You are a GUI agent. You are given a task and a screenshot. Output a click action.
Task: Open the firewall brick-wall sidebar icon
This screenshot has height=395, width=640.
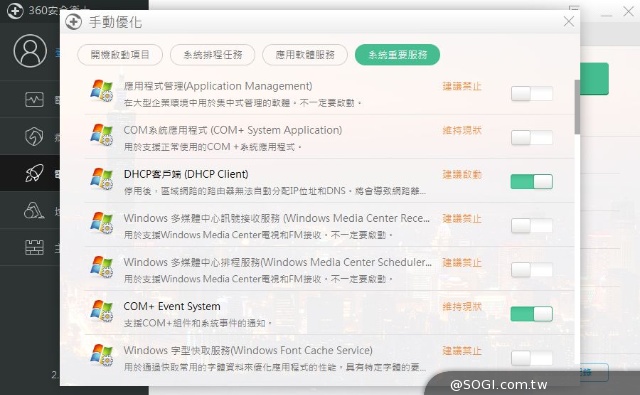point(34,247)
